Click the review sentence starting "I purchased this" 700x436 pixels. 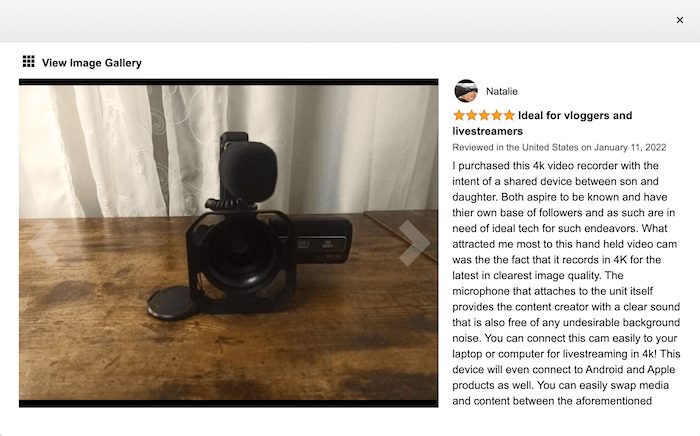555,166
